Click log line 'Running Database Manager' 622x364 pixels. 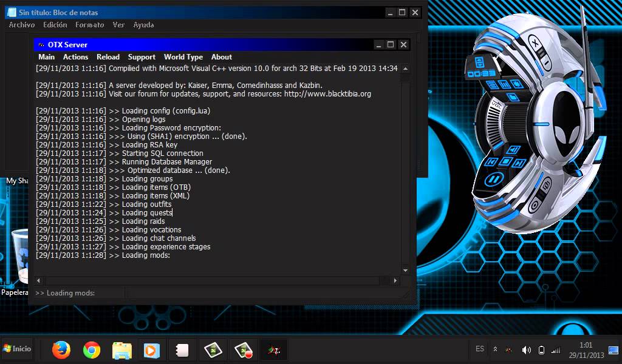[x=124, y=161]
